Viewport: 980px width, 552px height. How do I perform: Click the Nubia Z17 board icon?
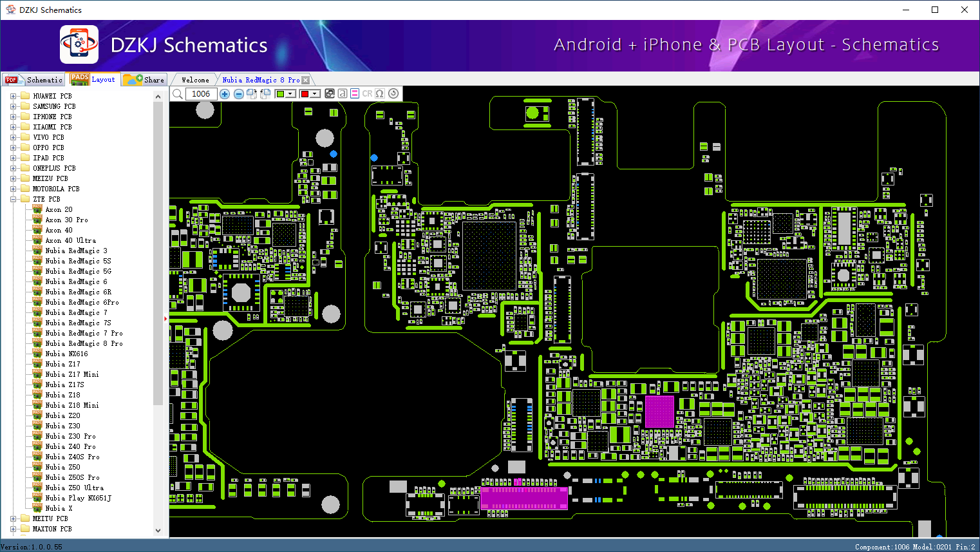[x=37, y=364]
